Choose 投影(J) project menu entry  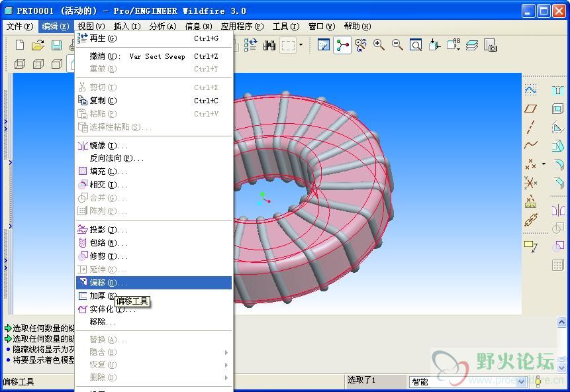(x=154, y=230)
